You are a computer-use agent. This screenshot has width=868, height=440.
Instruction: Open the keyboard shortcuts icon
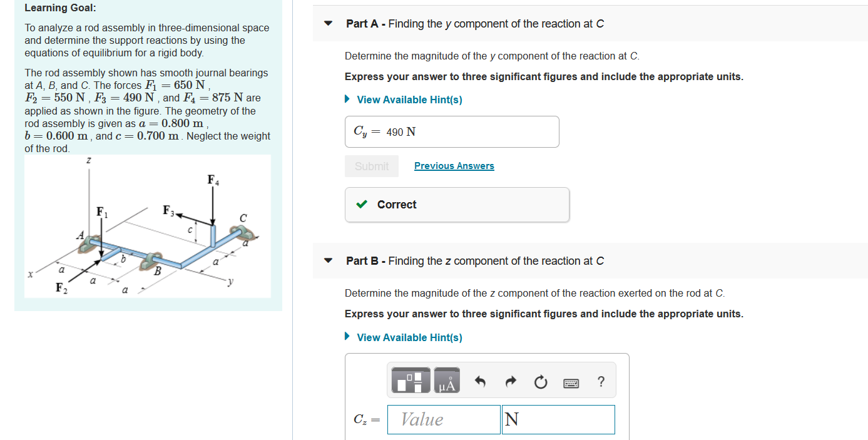(x=571, y=381)
